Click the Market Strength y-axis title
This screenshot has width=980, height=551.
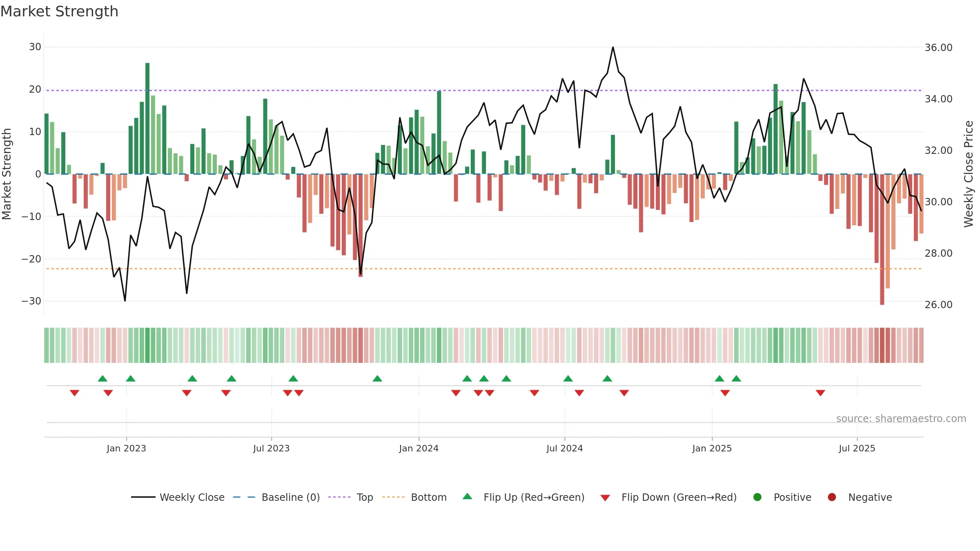(x=7, y=174)
